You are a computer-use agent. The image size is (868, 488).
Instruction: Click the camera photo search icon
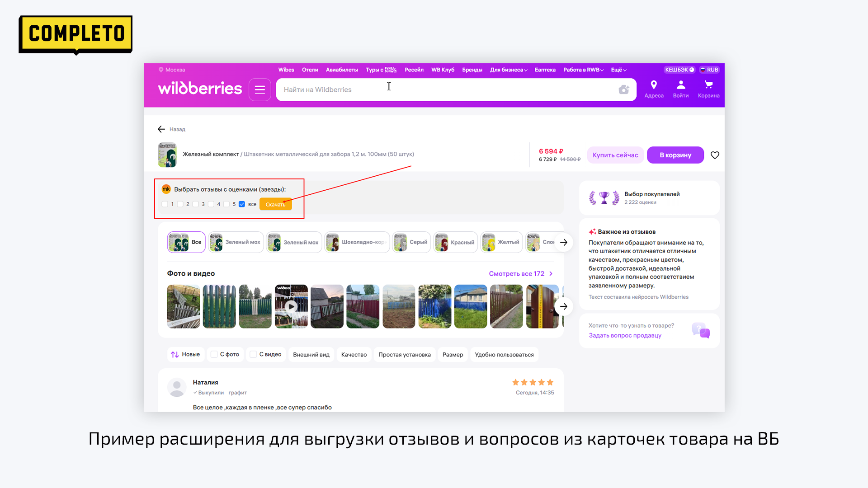coord(624,89)
